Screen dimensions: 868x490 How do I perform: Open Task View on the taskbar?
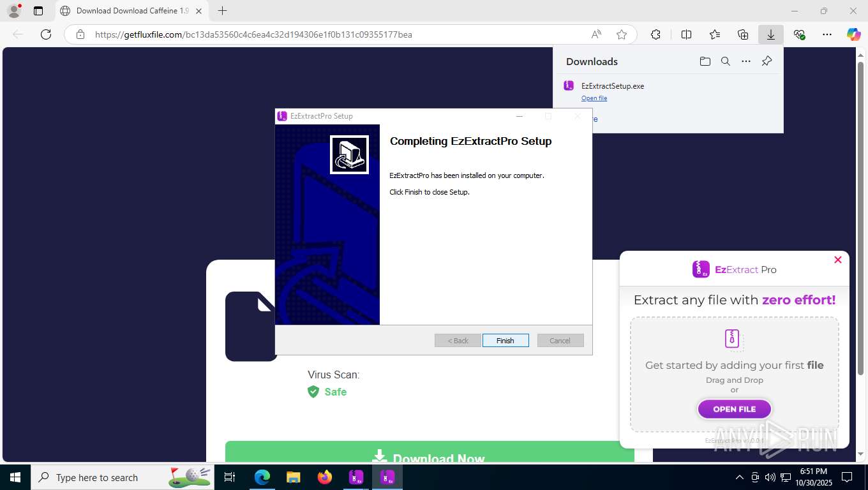pos(230,477)
